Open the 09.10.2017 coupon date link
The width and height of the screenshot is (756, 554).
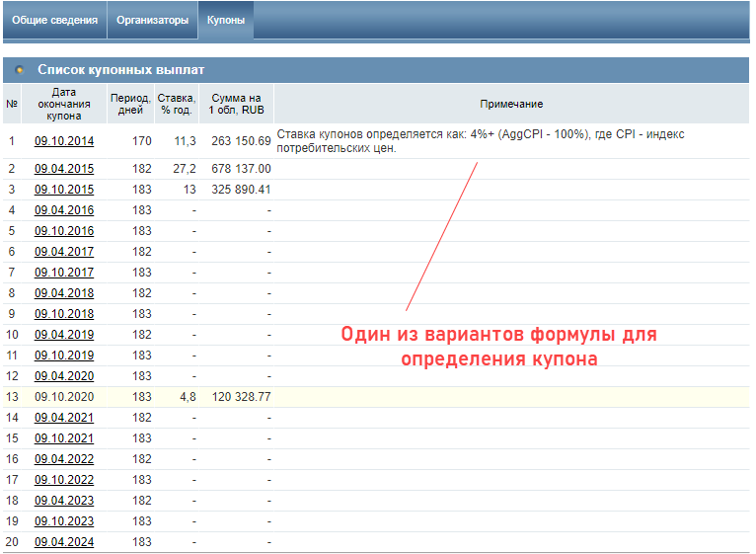64,273
